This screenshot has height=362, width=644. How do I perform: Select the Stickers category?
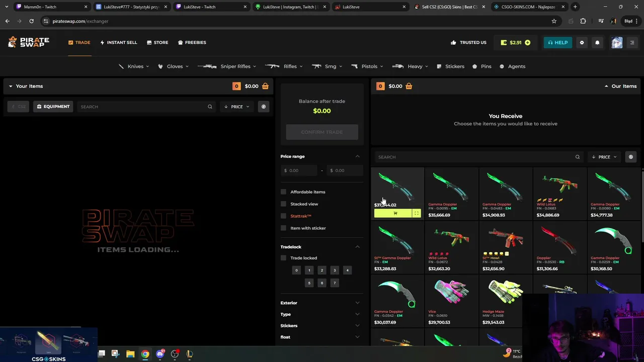click(450, 66)
